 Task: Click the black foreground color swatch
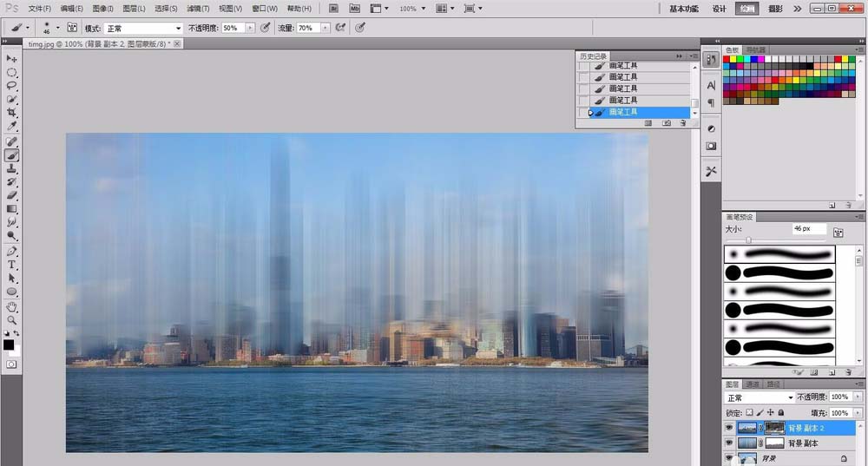tap(9, 345)
